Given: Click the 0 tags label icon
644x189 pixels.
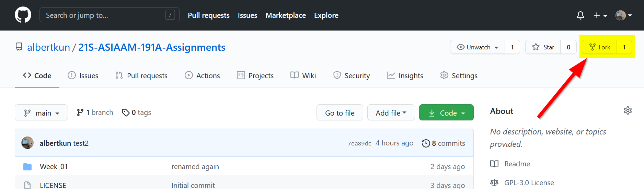Looking at the screenshot, I should point(126,113).
